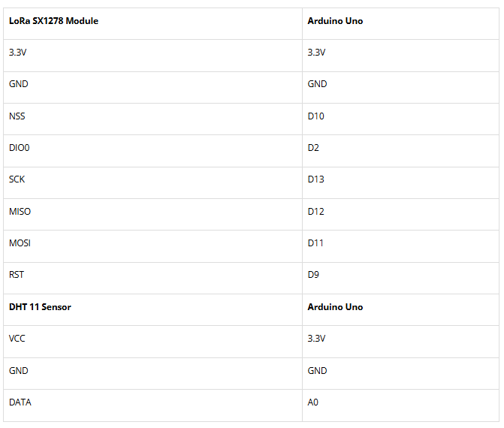This screenshot has height=428, width=504.
Task: Select the Arduino Uno header beside LoRa SX1278 Module
Action: 335,21
